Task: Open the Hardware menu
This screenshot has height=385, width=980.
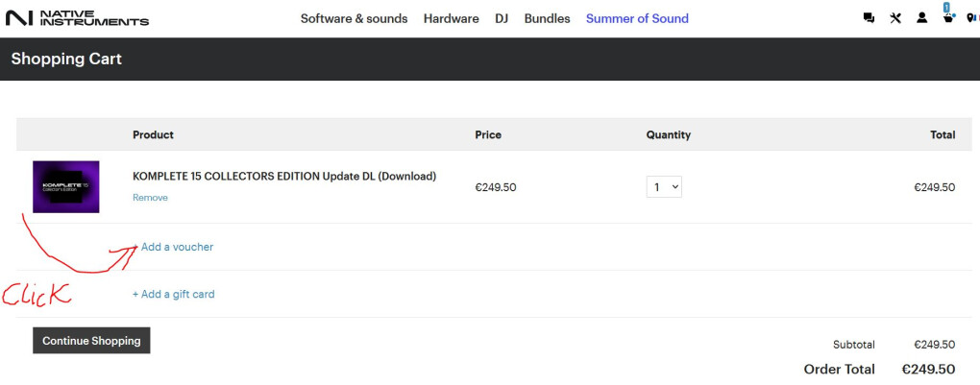Action: tap(452, 19)
